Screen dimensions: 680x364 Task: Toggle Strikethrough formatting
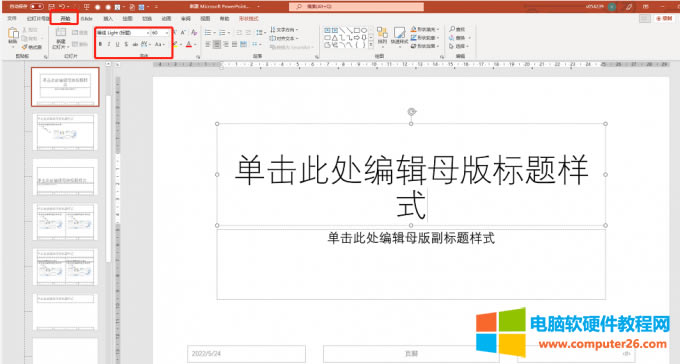coord(135,44)
